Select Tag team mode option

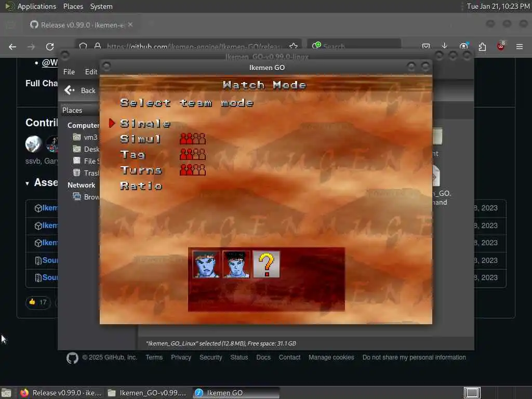(x=132, y=155)
